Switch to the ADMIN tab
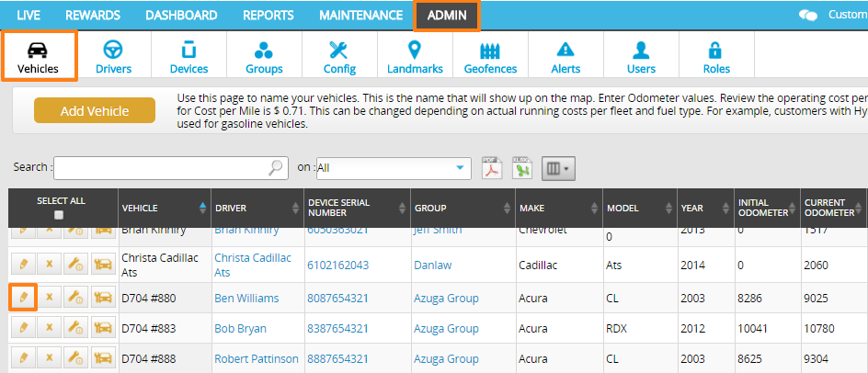 click(447, 15)
